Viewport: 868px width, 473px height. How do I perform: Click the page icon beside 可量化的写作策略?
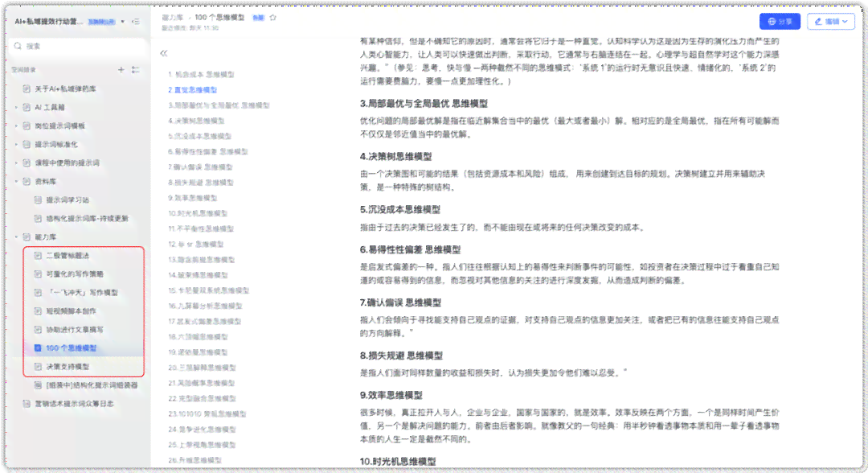(x=39, y=274)
